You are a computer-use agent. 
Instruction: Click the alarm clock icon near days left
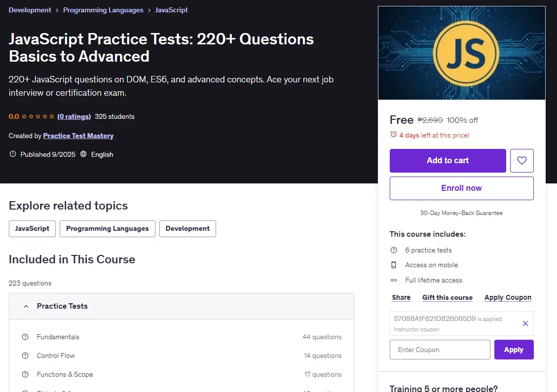394,135
